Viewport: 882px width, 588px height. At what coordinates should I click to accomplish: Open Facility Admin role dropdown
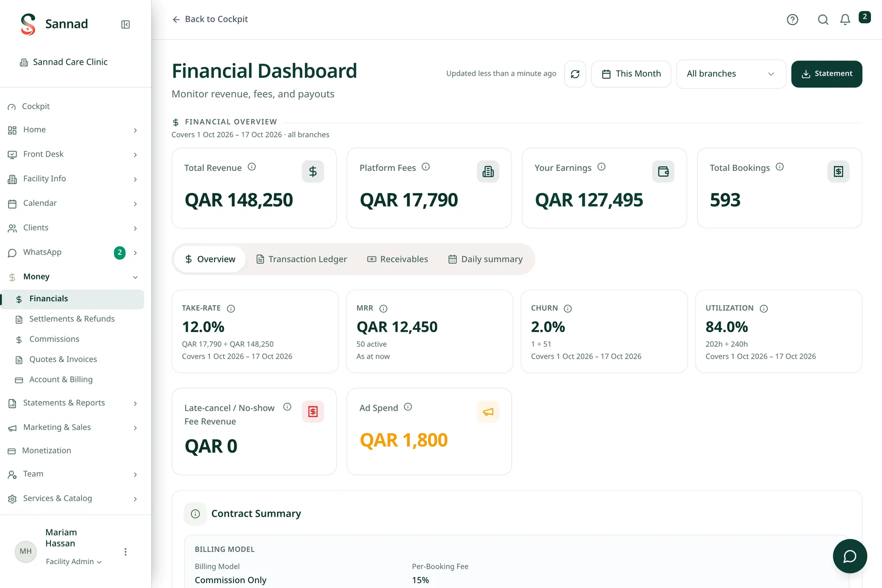(73, 561)
